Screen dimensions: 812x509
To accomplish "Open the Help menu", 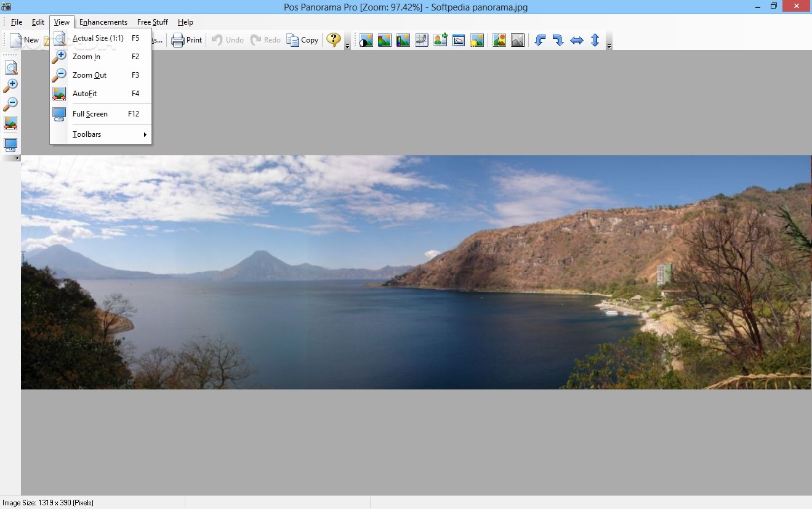I will [x=185, y=22].
